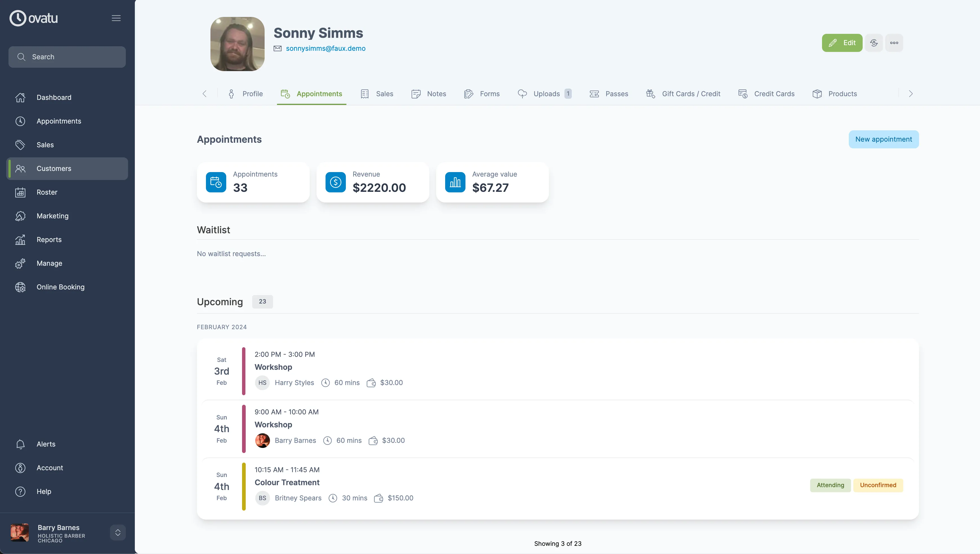Viewport: 980px width, 554px height.
Task: Click the back arrow before Profile tab
Action: pos(205,94)
